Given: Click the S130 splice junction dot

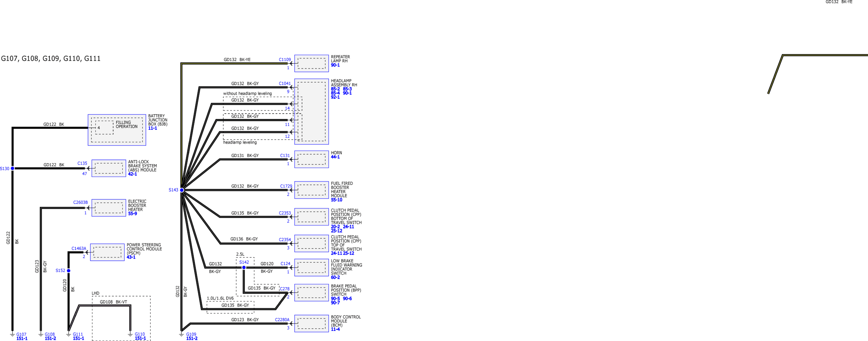Looking at the screenshot, I should [x=13, y=168].
